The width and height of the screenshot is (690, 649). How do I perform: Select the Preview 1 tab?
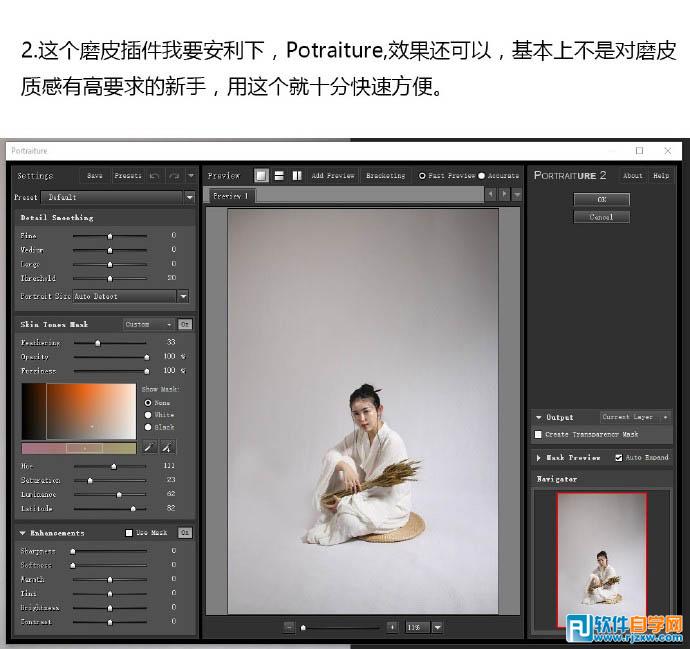(x=229, y=196)
